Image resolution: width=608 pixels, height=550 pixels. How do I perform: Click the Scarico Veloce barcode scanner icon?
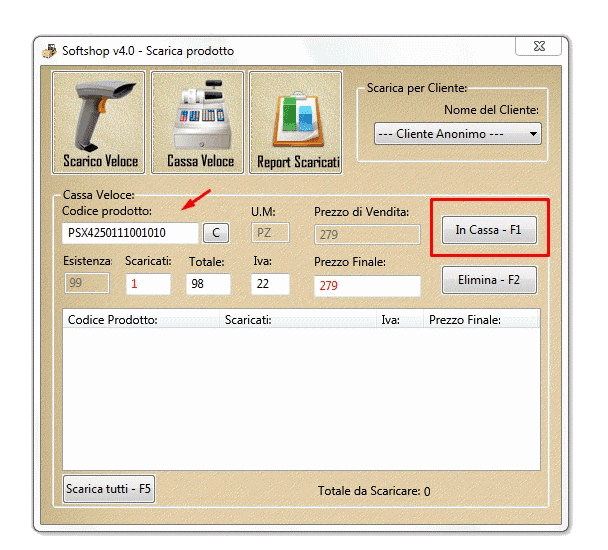100,121
